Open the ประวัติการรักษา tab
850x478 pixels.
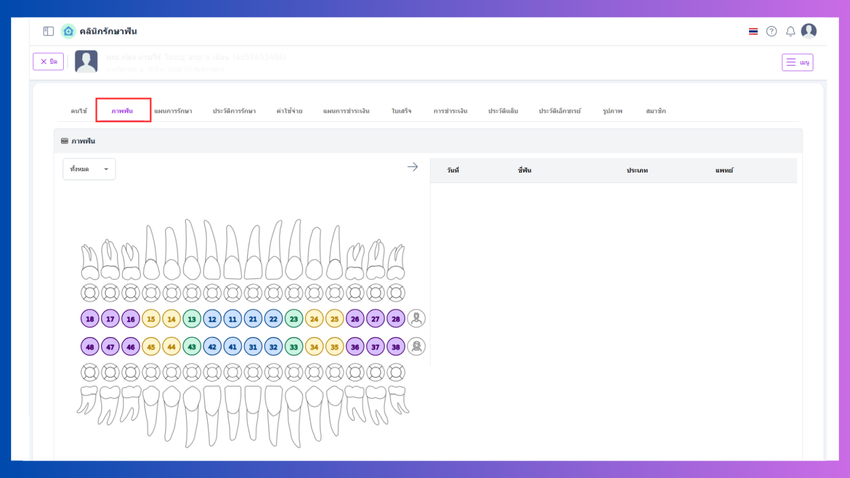click(234, 111)
